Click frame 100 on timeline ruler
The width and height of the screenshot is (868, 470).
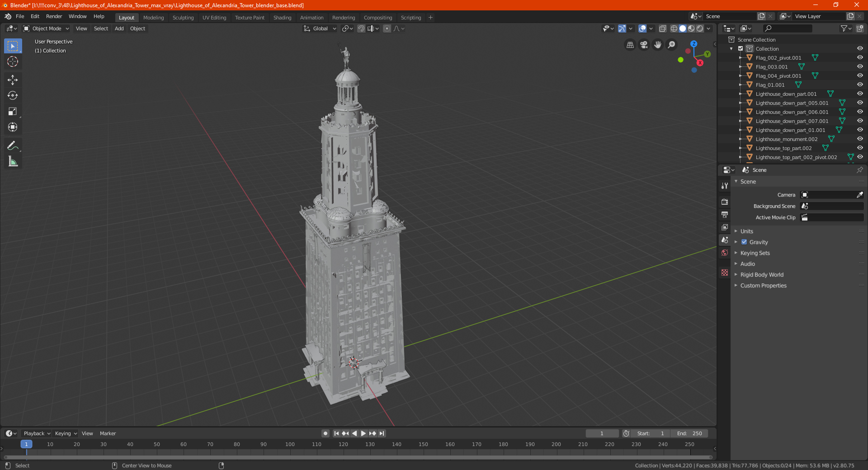[x=290, y=444]
